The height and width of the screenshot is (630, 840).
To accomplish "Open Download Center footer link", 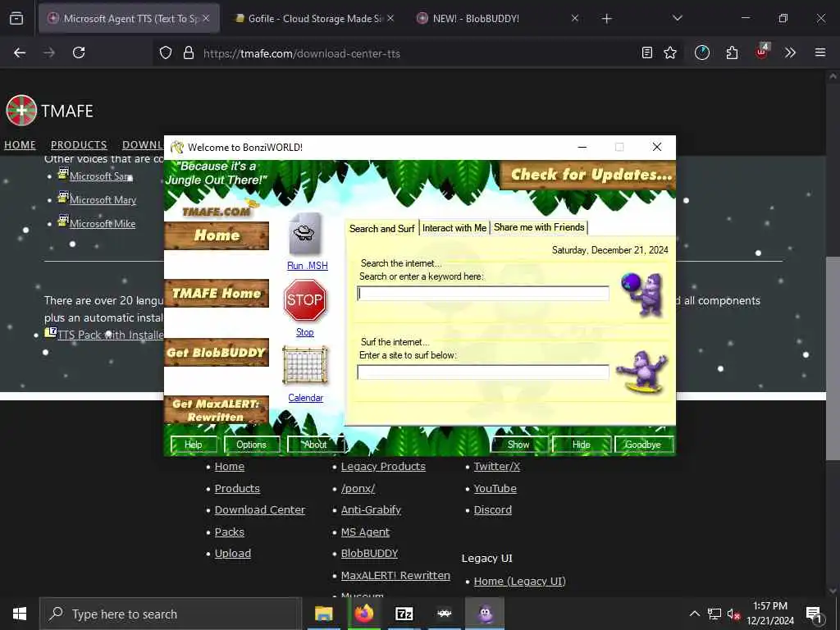I will pyautogui.click(x=260, y=510).
